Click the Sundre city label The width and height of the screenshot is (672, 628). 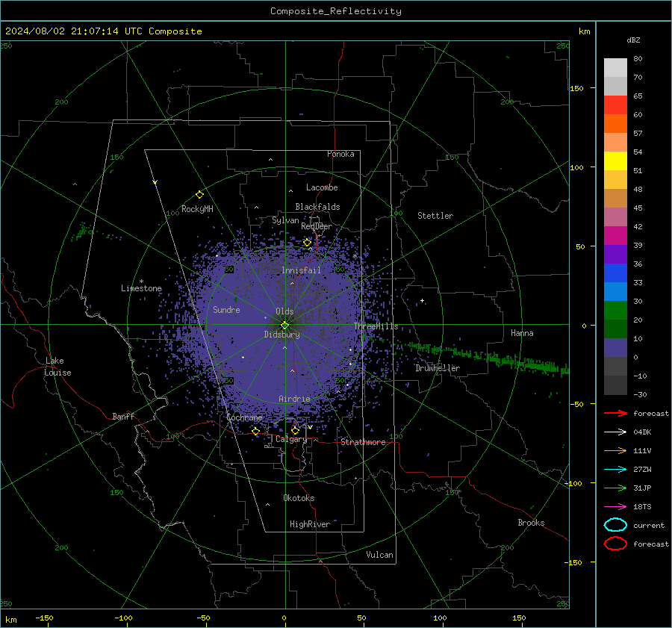[226, 309]
